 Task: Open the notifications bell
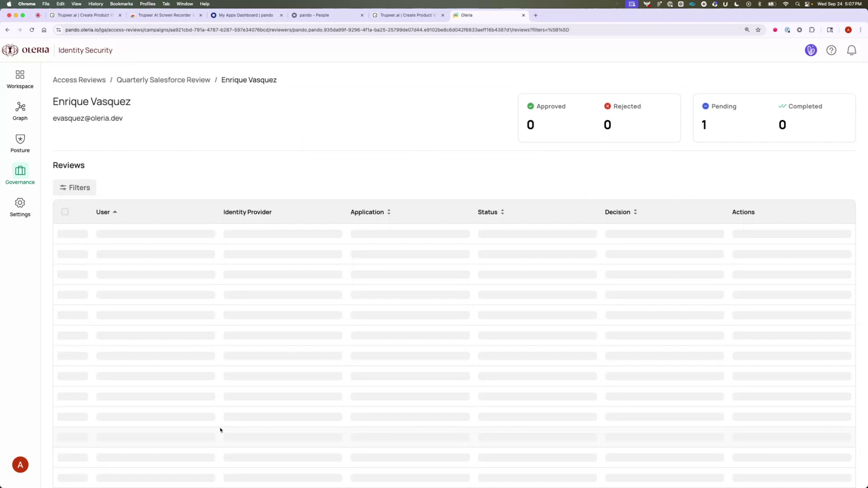pyautogui.click(x=851, y=50)
